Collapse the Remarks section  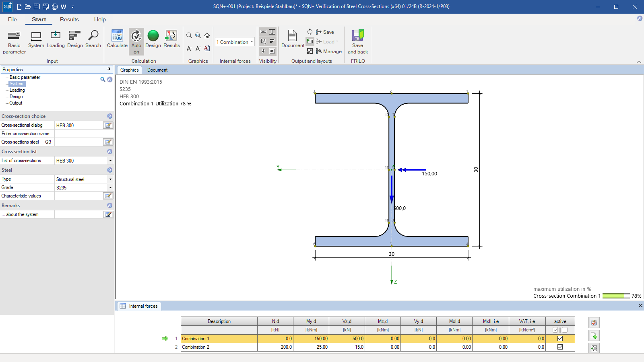coord(109,206)
